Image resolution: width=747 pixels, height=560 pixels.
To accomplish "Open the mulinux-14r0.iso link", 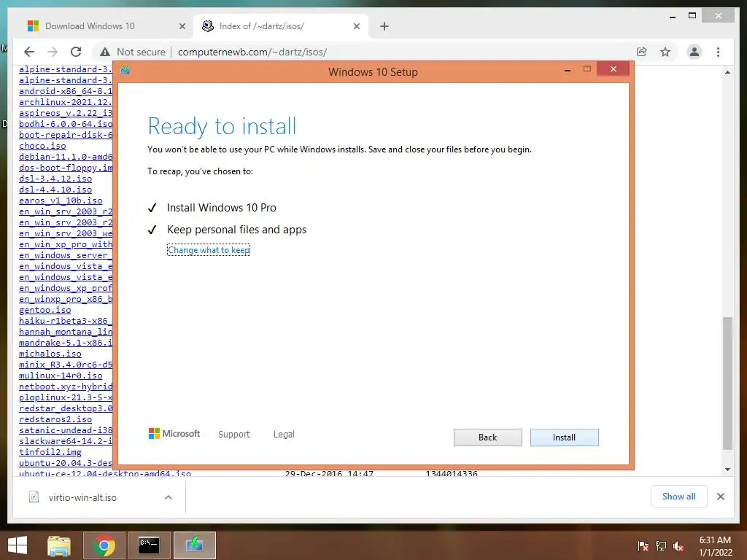I will pyautogui.click(x=61, y=376).
